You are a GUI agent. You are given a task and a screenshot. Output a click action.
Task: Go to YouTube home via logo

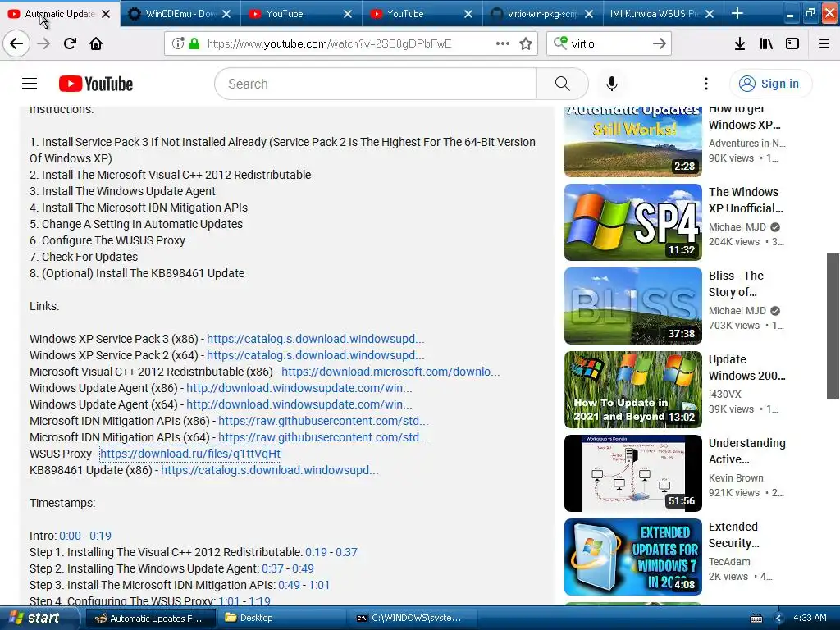coord(96,84)
